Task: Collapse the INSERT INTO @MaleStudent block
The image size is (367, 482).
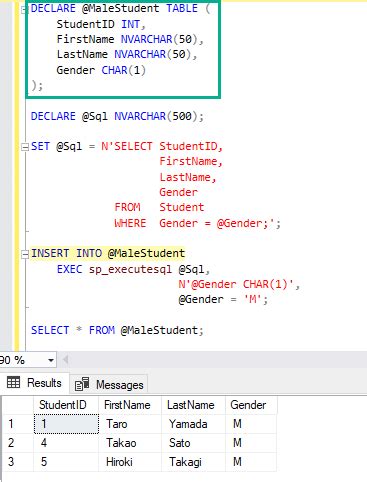Action: click(x=24, y=254)
